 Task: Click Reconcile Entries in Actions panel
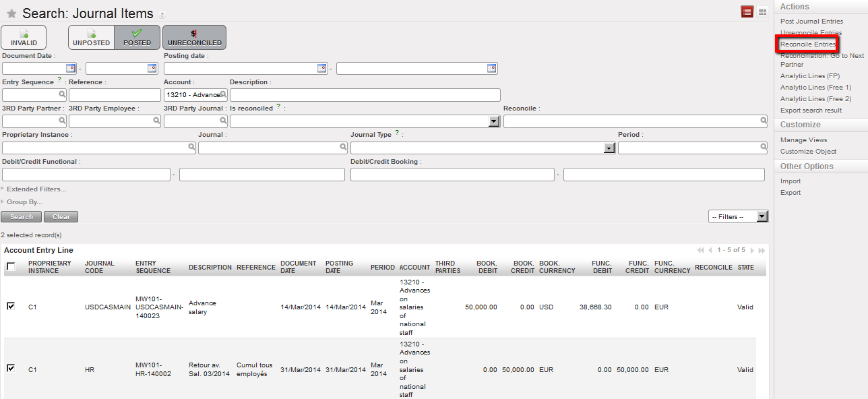[x=807, y=44]
